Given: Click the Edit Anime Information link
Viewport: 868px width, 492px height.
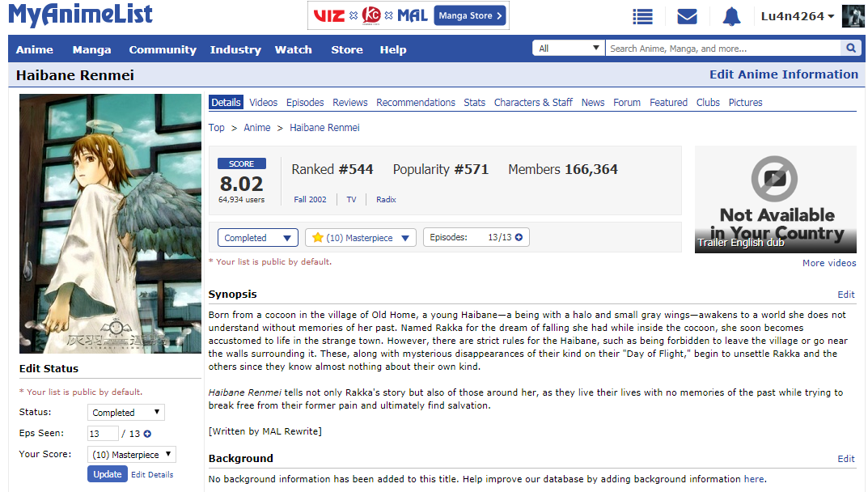Looking at the screenshot, I should 783,74.
